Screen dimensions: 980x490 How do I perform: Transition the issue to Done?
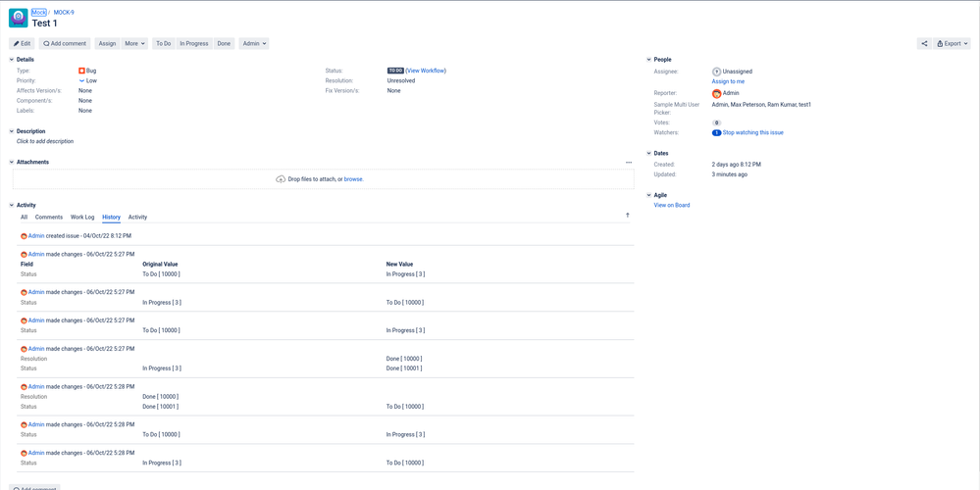coord(224,44)
